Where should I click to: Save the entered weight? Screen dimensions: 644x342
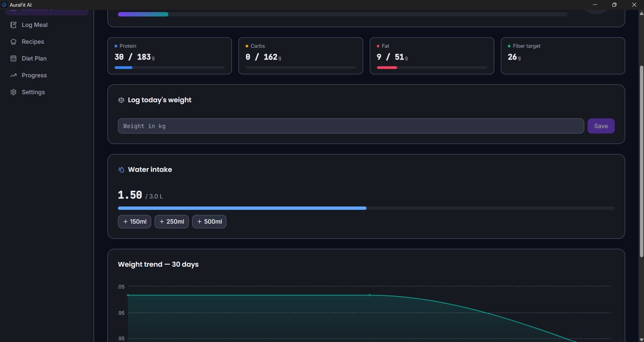coord(601,126)
